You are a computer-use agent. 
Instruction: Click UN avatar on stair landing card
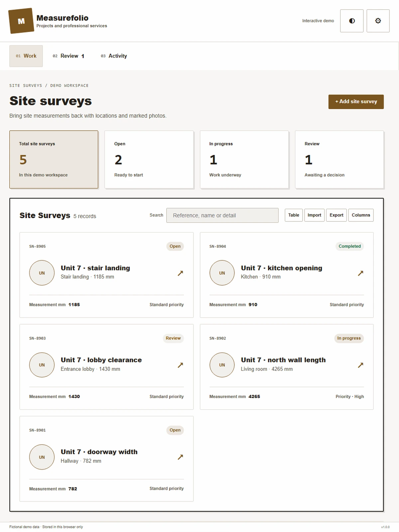[x=42, y=273]
